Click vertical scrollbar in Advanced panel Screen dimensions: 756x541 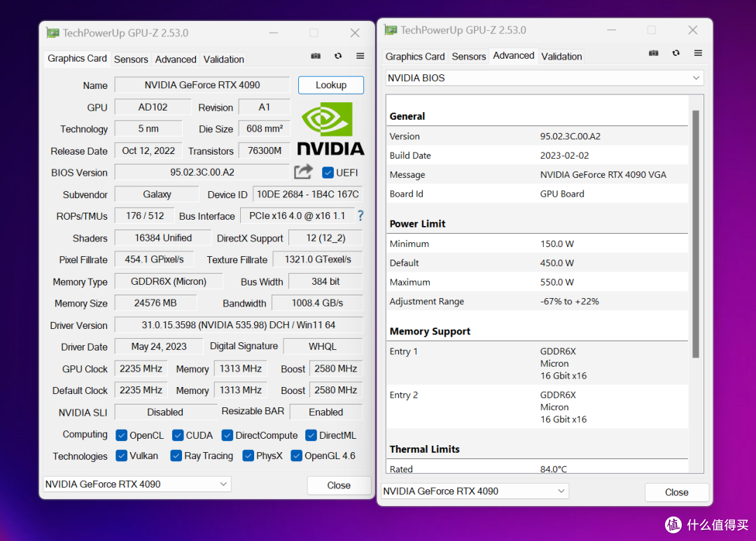tap(696, 234)
